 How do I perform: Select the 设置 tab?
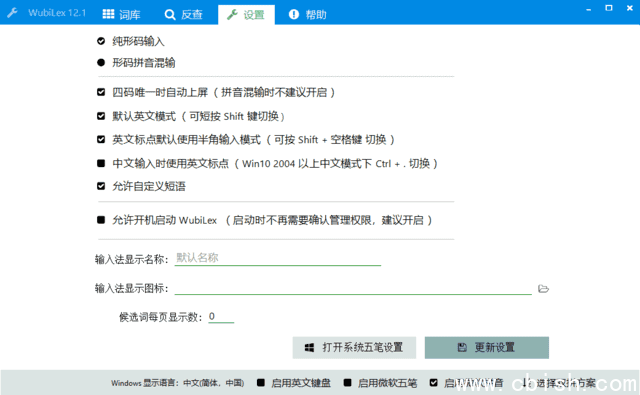tap(246, 15)
